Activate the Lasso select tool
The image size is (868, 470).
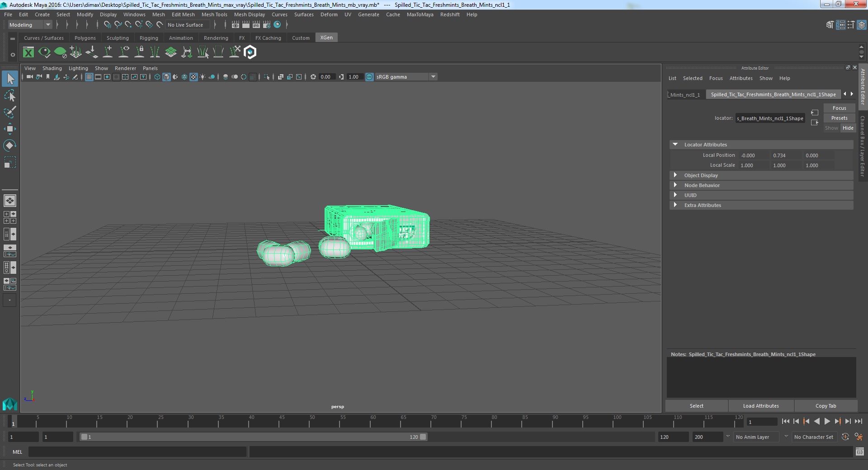10,96
